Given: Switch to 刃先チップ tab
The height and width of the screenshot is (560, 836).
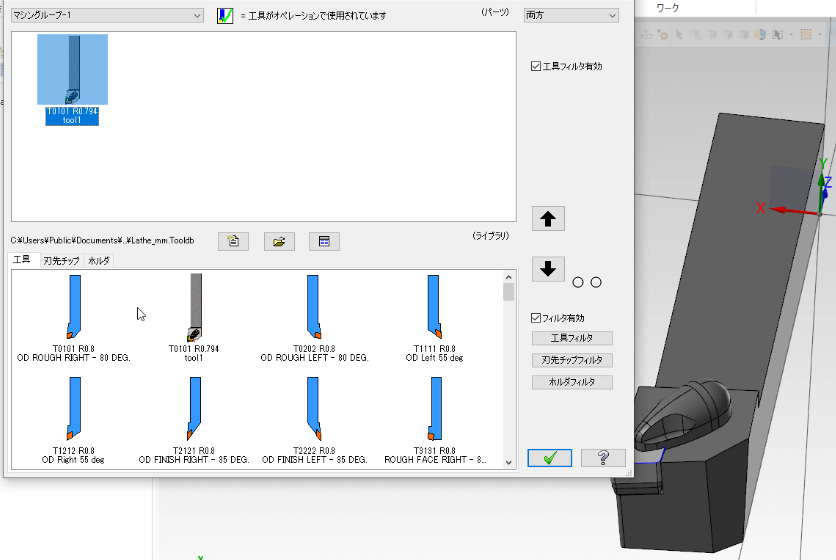Looking at the screenshot, I should pyautogui.click(x=61, y=261).
